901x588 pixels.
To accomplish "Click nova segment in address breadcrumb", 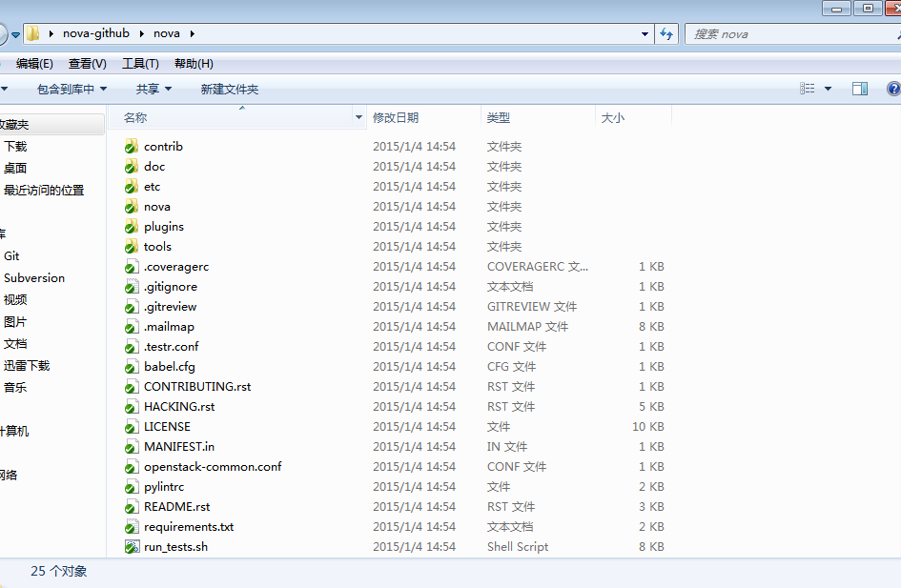I will click(167, 33).
